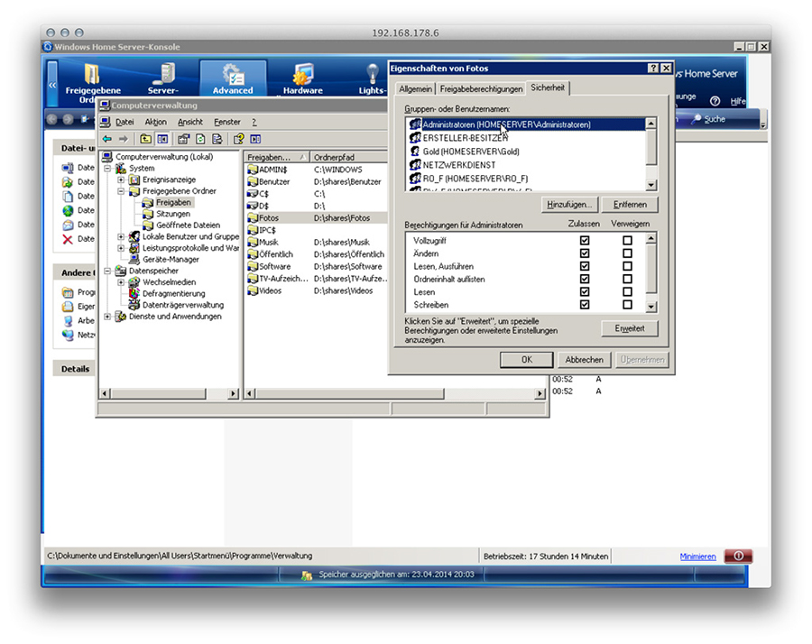Viewport: 812px width, 644px height.
Task: Click the back arrow in Computerverwaltung toolbar
Action: 106,139
